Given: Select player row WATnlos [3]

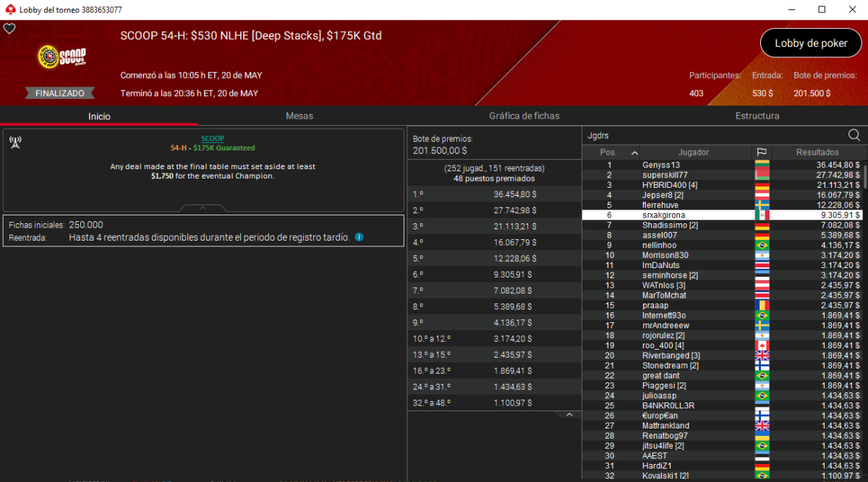Looking at the screenshot, I should (722, 285).
